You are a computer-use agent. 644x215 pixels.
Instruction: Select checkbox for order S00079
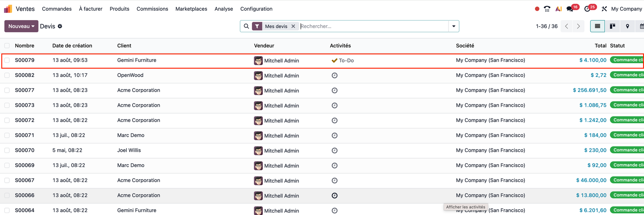pos(7,60)
